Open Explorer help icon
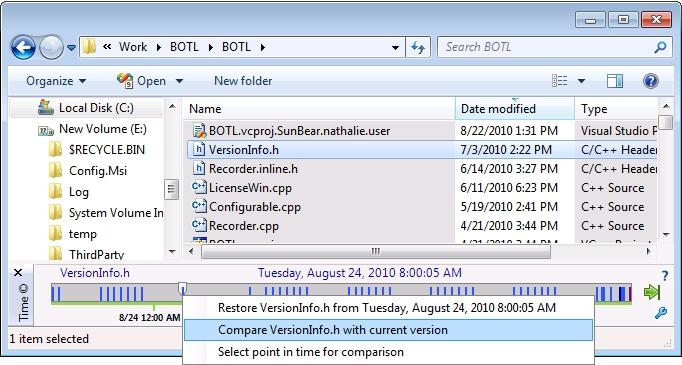Image resolution: width=682 pixels, height=365 pixels. click(x=651, y=81)
